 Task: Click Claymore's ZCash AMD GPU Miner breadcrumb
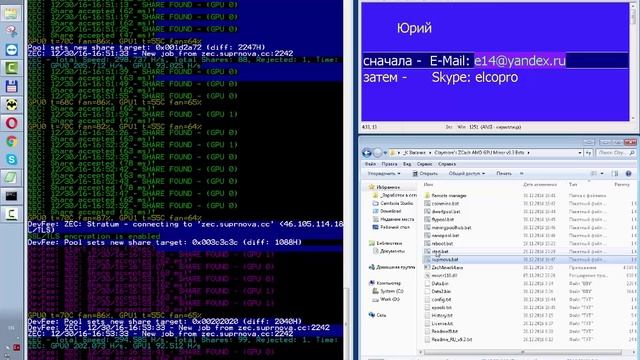479,153
